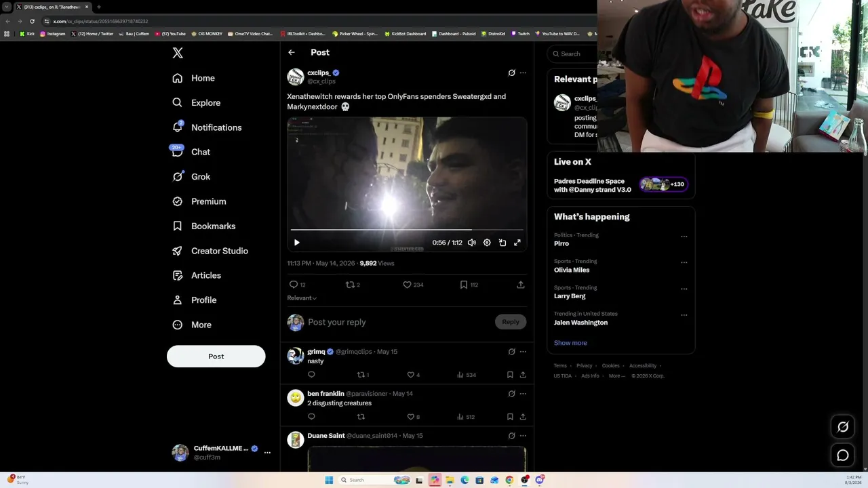
Task: Open Bookmarks in the sidebar
Action: tap(203, 226)
